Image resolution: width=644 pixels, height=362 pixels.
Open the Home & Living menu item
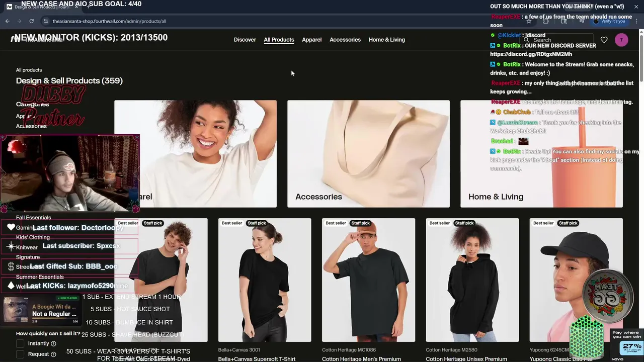point(387,40)
